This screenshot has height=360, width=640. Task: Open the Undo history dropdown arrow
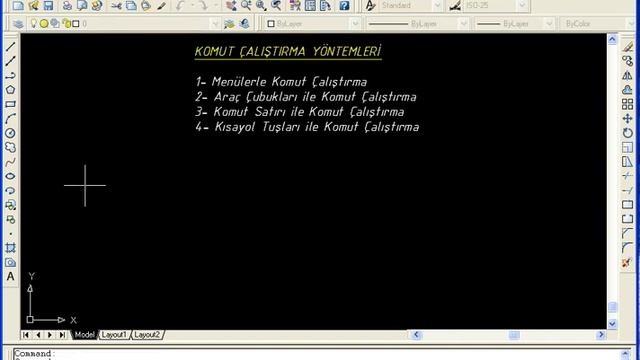(193, 5)
